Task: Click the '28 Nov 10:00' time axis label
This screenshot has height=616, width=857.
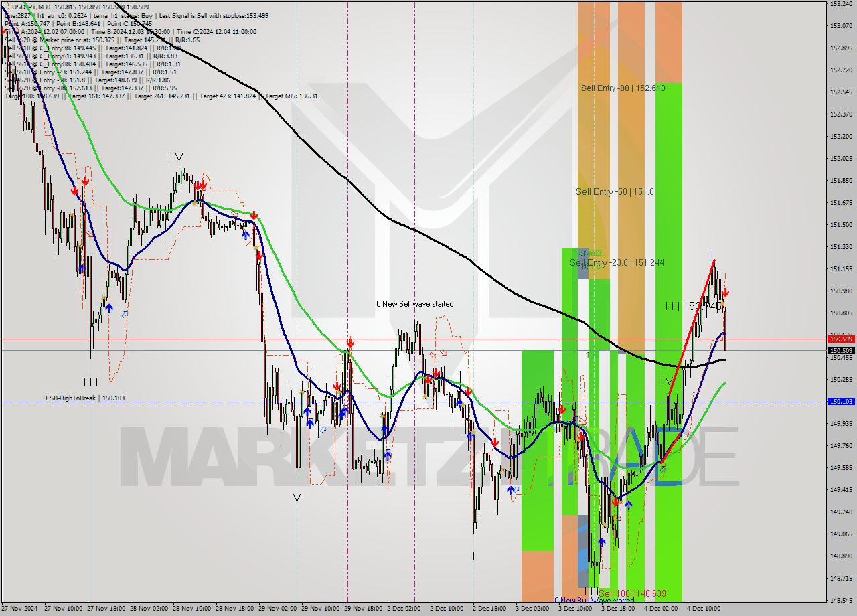Action: (191, 609)
